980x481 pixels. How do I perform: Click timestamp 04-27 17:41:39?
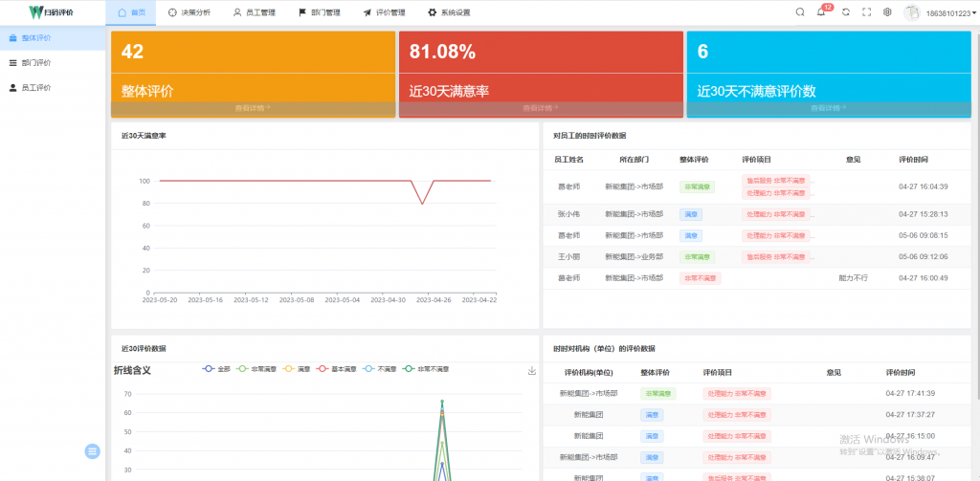pyautogui.click(x=910, y=394)
